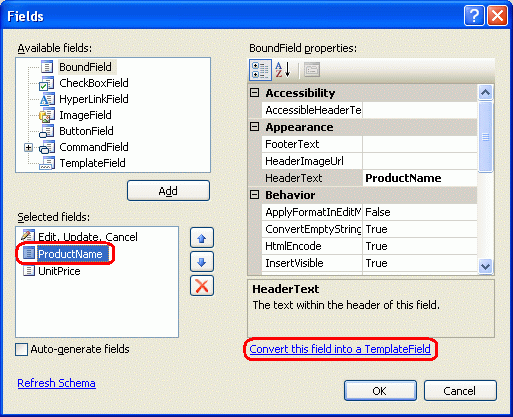The height and width of the screenshot is (417, 513).
Task: Toggle the Auto-generate fields checkbox
Action: [22, 349]
